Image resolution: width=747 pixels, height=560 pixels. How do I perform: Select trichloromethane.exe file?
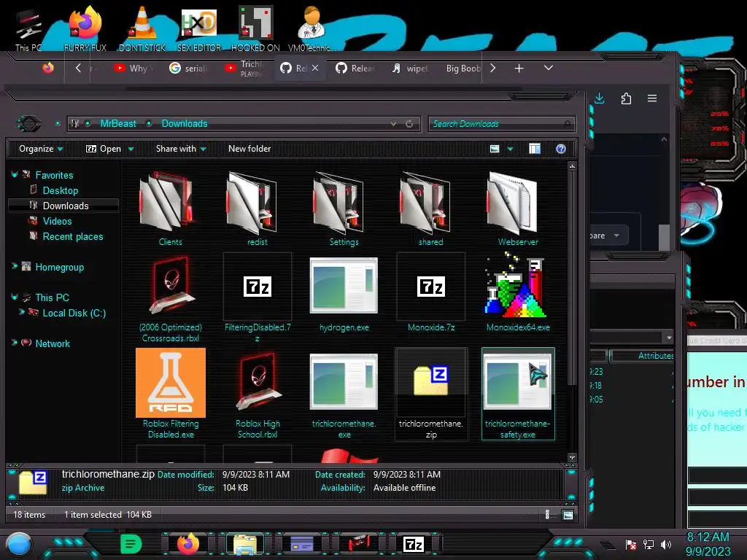[x=344, y=395]
